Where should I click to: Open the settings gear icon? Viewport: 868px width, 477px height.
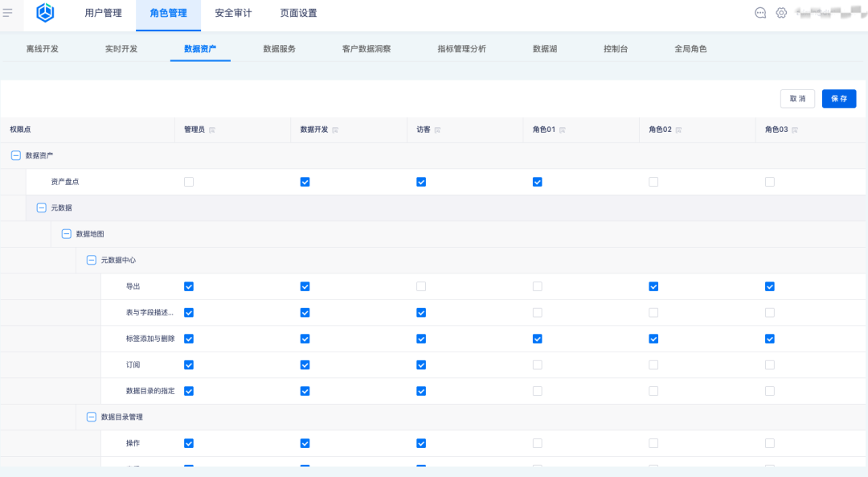pyautogui.click(x=780, y=13)
